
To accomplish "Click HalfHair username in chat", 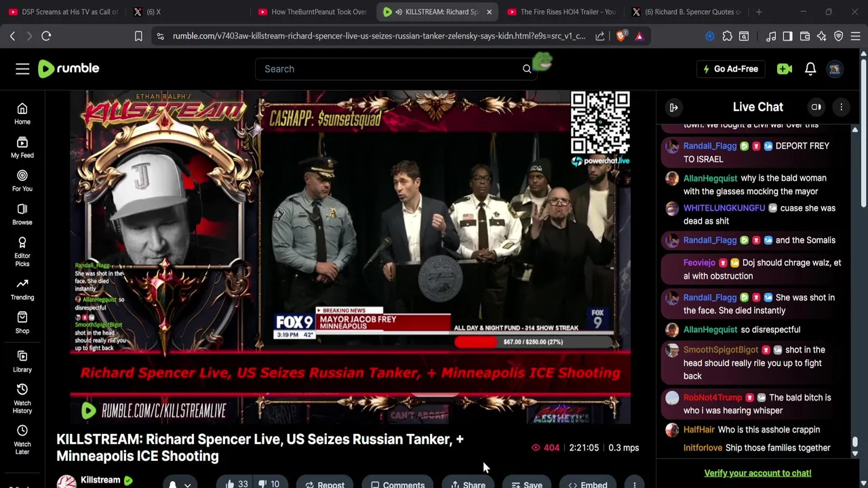I will pyautogui.click(x=699, y=430).
